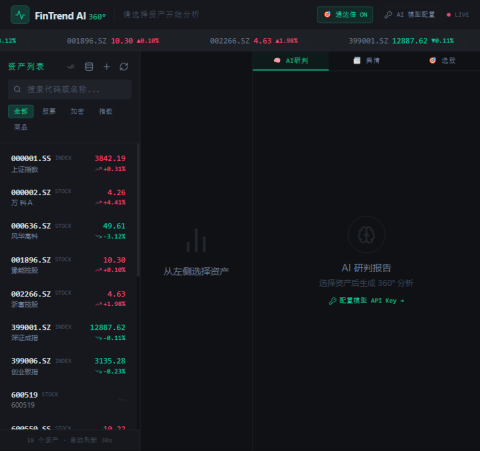Click the 3842.19 price of 000001.SS
480x451 pixels.
[x=110, y=158]
